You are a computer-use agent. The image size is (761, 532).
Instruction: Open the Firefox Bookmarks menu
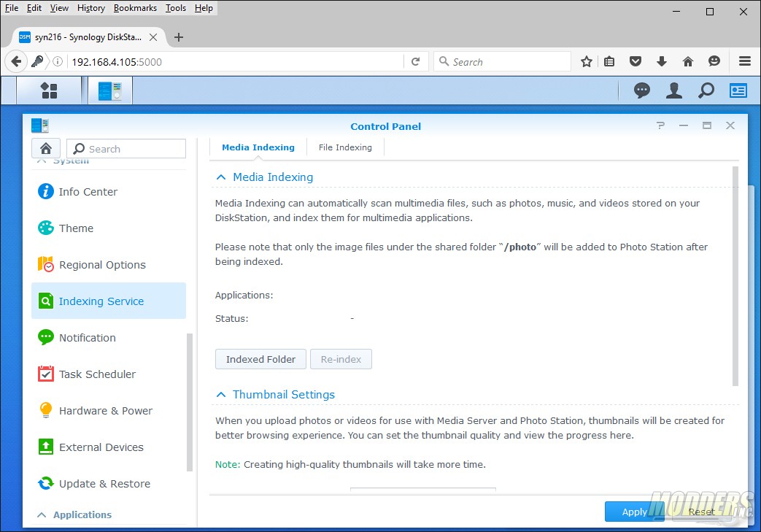(135, 8)
